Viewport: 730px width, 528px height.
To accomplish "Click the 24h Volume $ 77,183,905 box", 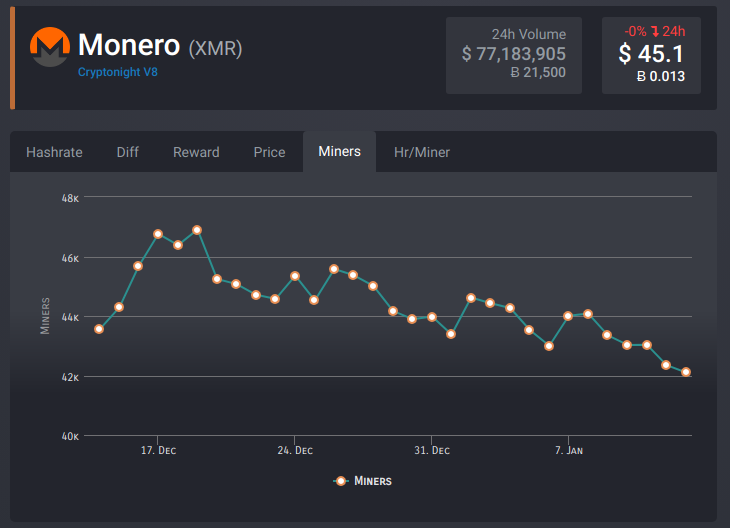I will 514,55.
